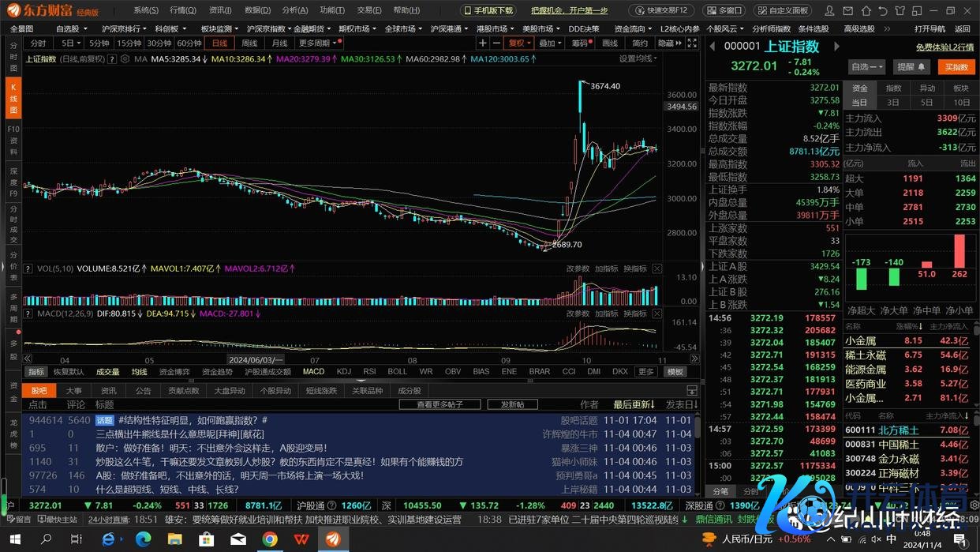This screenshot has width=980, height=552.
Task: Toggle the 筹码 chip distribution view
Action: (580, 43)
